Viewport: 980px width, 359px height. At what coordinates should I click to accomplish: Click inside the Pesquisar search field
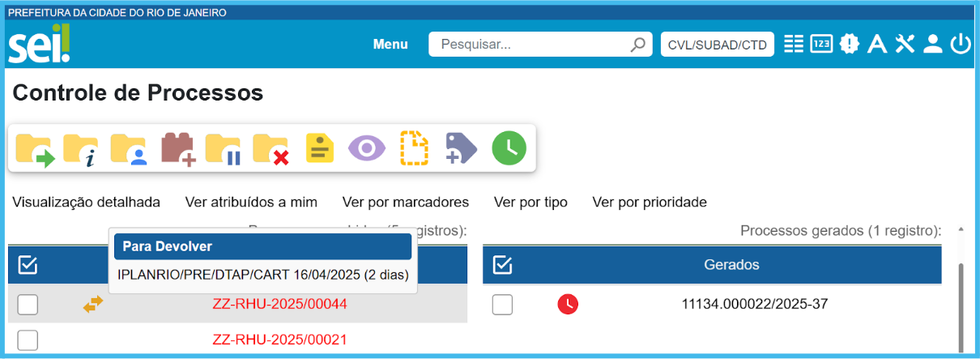530,45
